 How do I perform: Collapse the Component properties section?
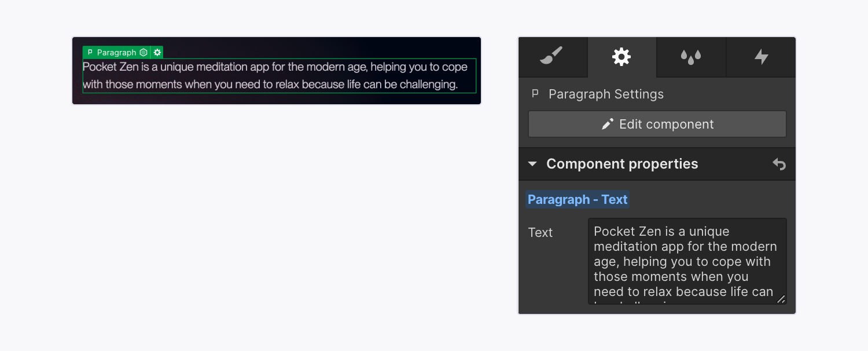click(x=622, y=164)
